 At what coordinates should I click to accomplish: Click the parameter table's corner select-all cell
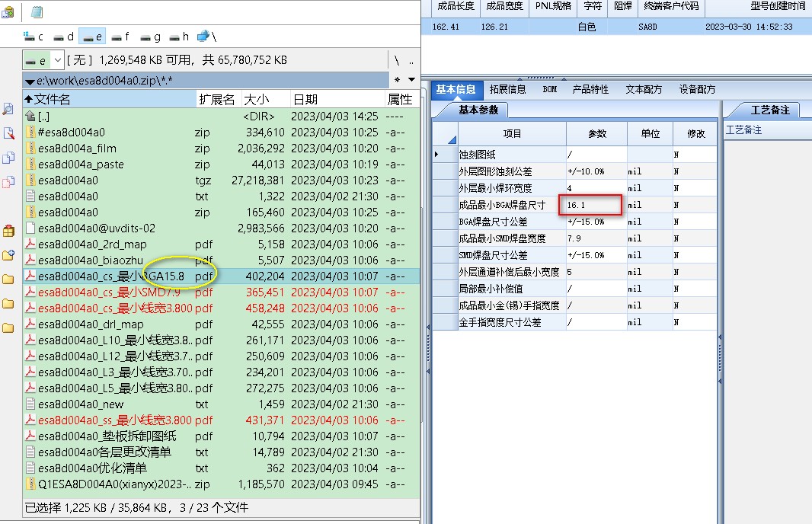click(445, 133)
